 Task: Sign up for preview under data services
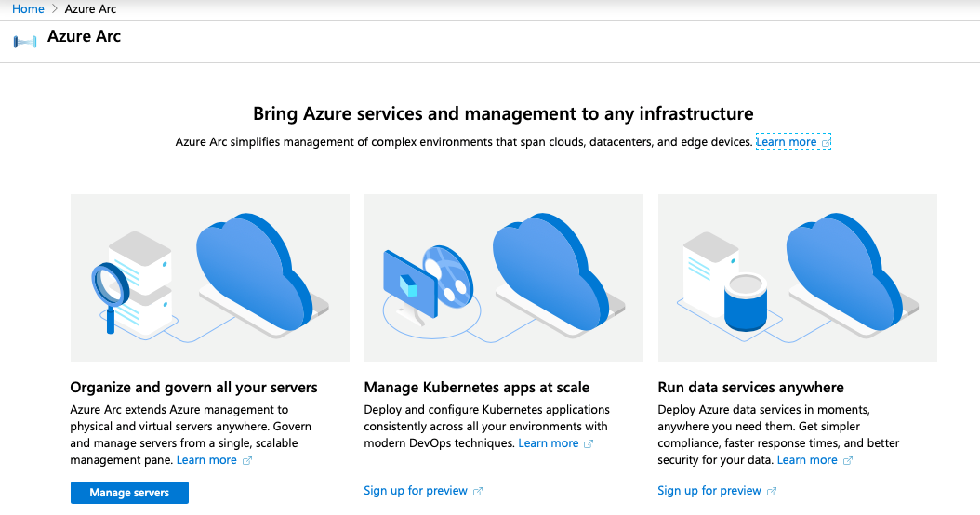click(x=709, y=491)
